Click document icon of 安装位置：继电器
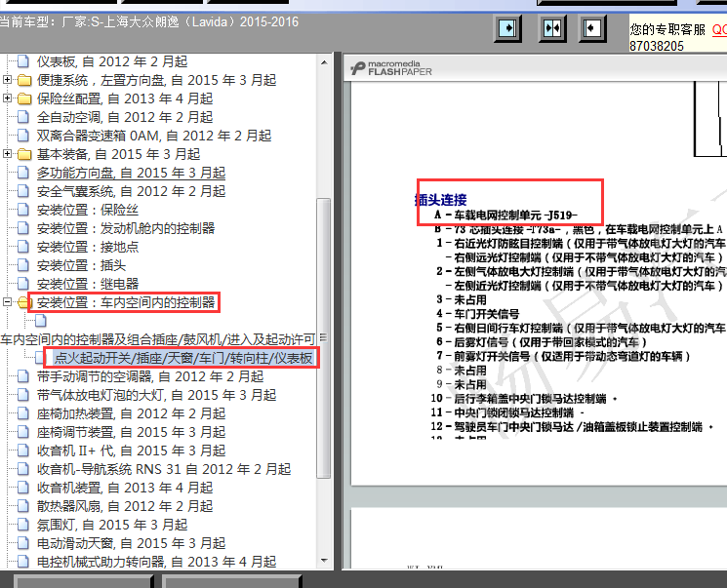The image size is (727, 588). 23,284
